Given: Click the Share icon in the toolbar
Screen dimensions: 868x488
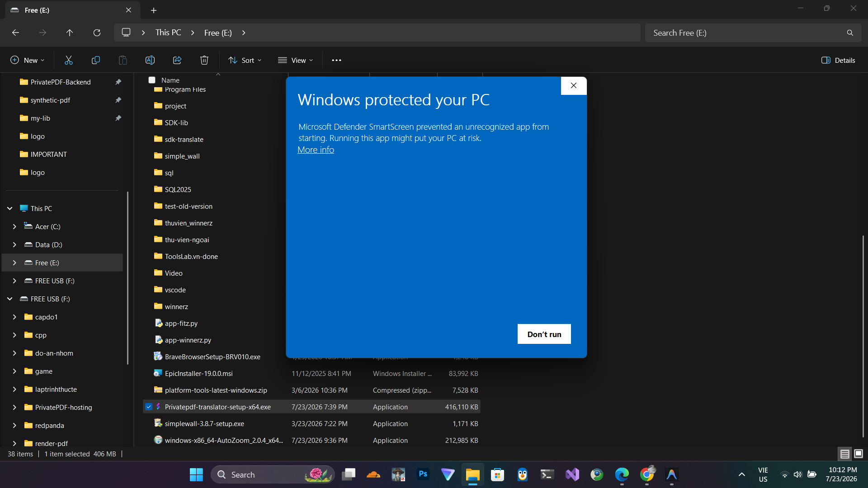Looking at the screenshot, I should click(177, 60).
